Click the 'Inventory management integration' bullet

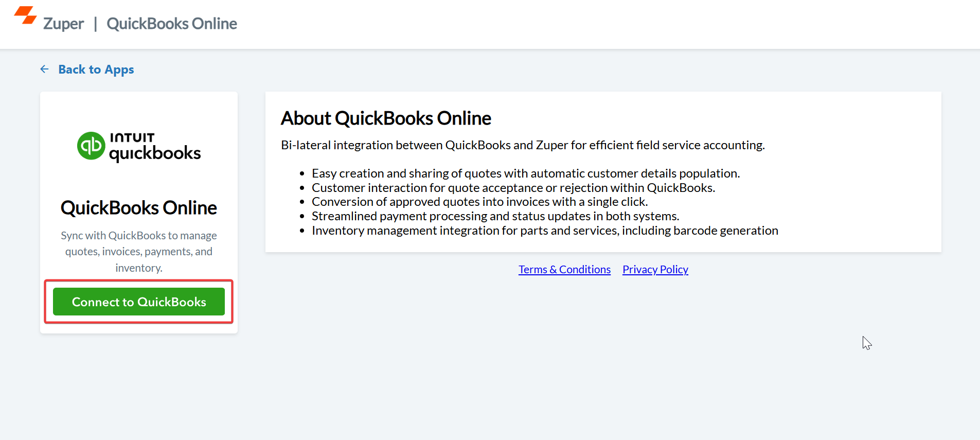tap(545, 231)
